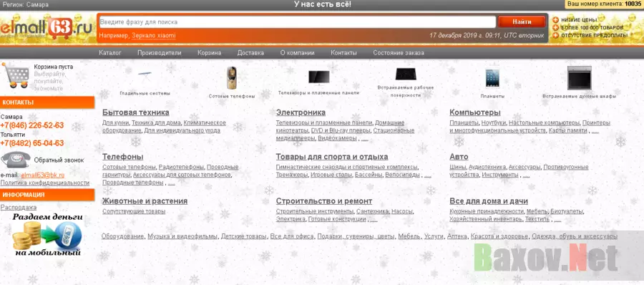Screen dimensions: 644x285
Task: Click the Найти search button
Action: coord(522,22)
